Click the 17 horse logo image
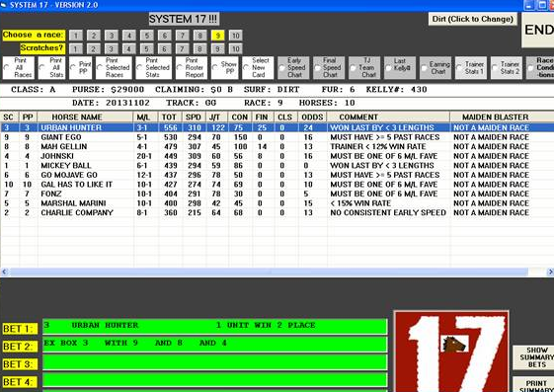Viewport: 554px width, 392px height. [451, 352]
